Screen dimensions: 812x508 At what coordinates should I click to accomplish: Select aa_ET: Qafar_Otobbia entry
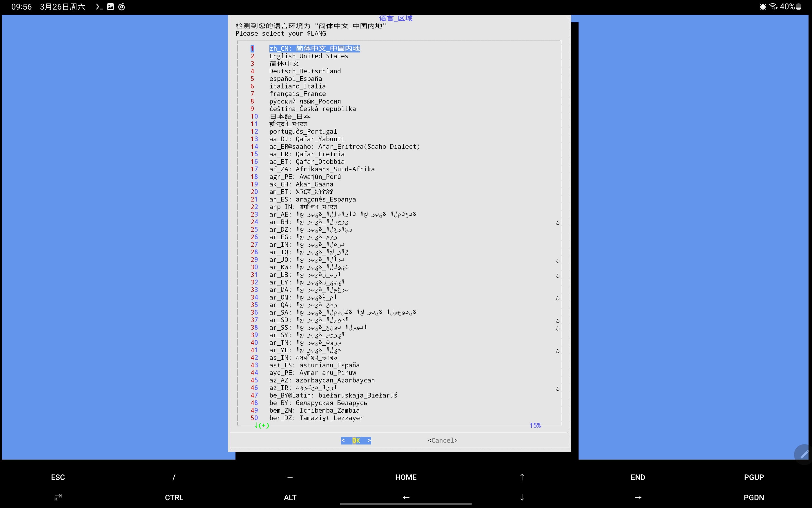point(307,162)
